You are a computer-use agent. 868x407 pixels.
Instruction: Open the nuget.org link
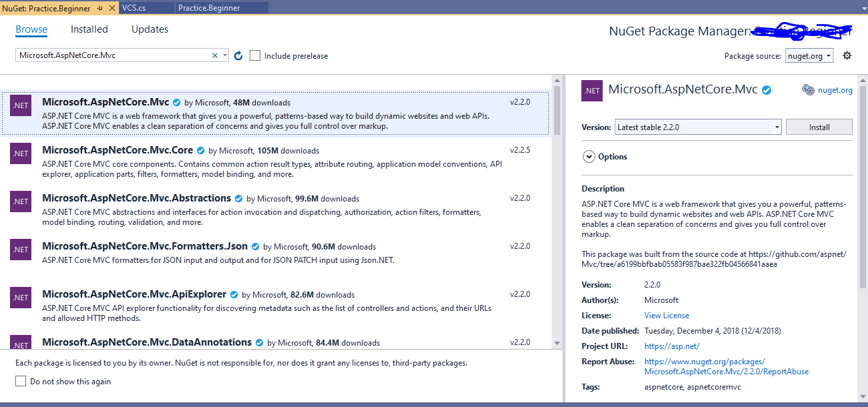[835, 90]
